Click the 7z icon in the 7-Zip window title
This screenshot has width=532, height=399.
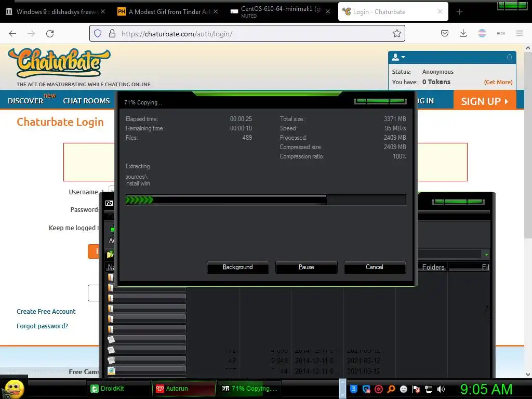(x=109, y=203)
